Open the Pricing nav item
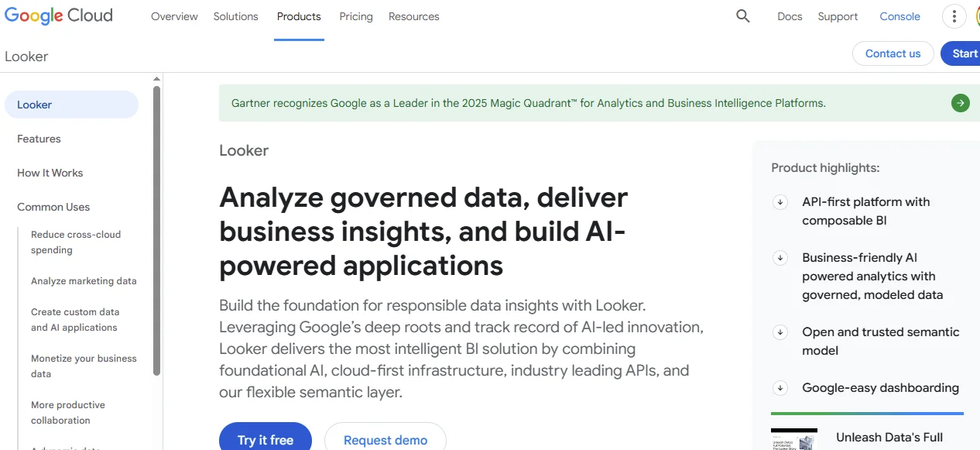 coord(356,16)
